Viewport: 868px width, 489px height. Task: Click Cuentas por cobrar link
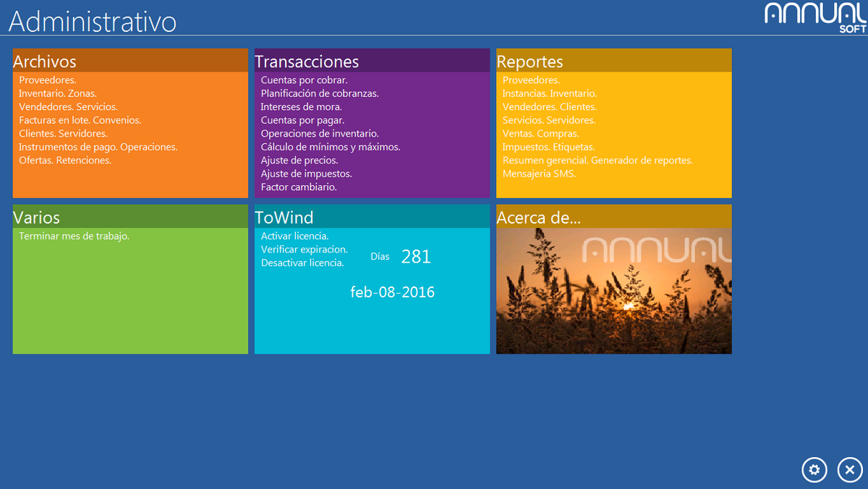click(x=304, y=80)
